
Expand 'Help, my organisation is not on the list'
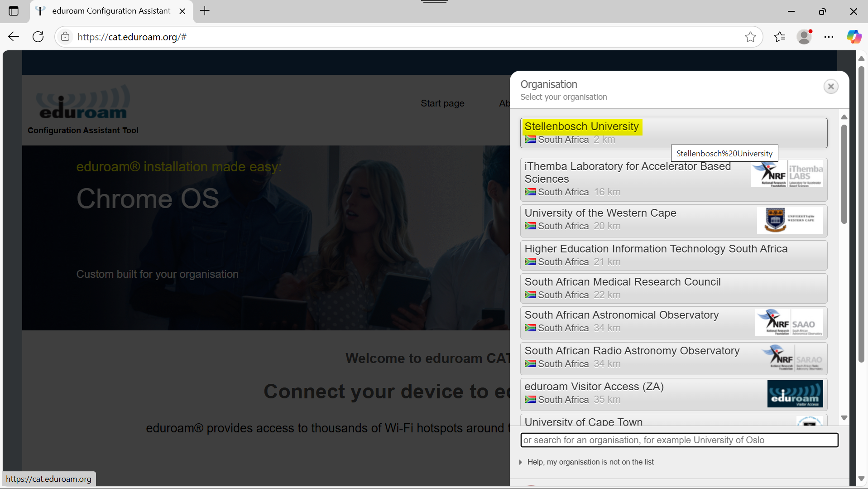[x=590, y=462]
